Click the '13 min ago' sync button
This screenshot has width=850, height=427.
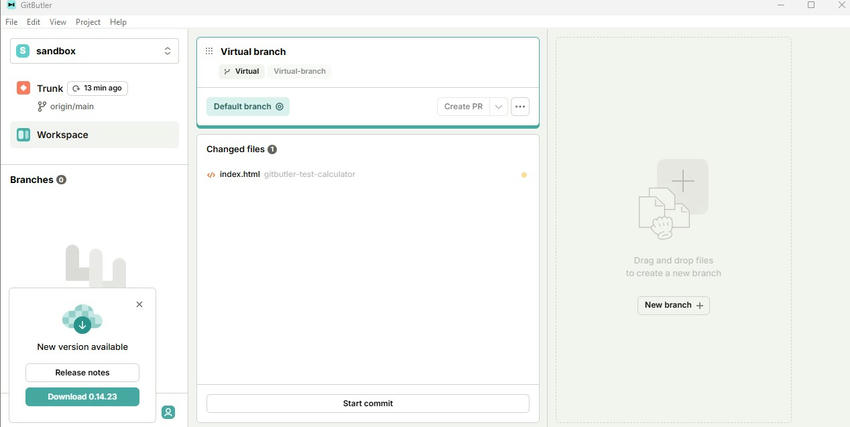point(98,88)
